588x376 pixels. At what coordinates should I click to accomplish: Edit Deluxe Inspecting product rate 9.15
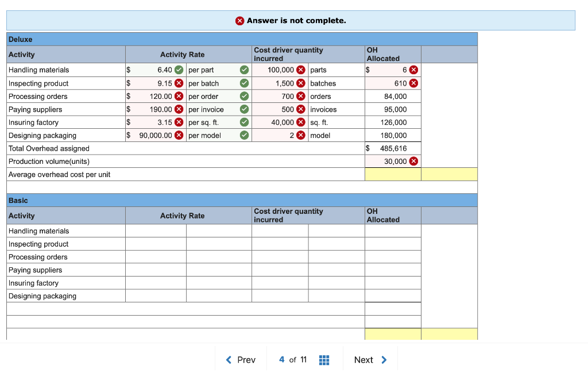point(156,83)
